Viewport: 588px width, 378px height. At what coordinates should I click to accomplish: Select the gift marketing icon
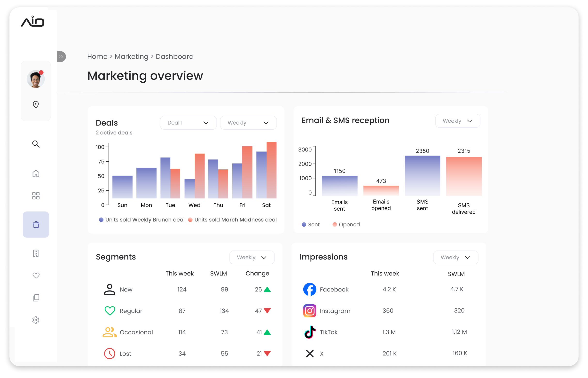click(x=36, y=224)
